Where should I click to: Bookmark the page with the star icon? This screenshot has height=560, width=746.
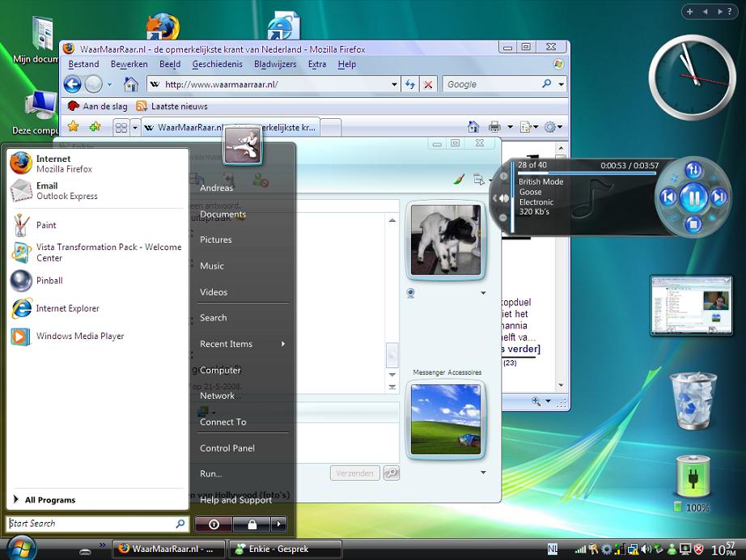coord(74,126)
